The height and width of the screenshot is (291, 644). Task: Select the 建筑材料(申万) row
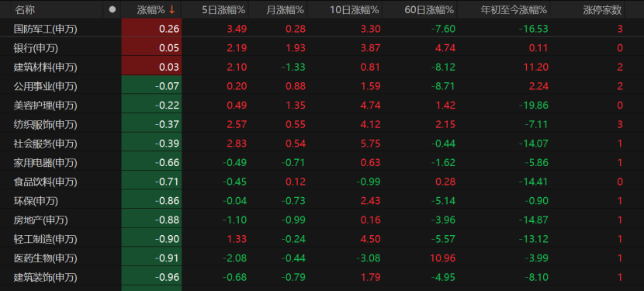(322, 67)
